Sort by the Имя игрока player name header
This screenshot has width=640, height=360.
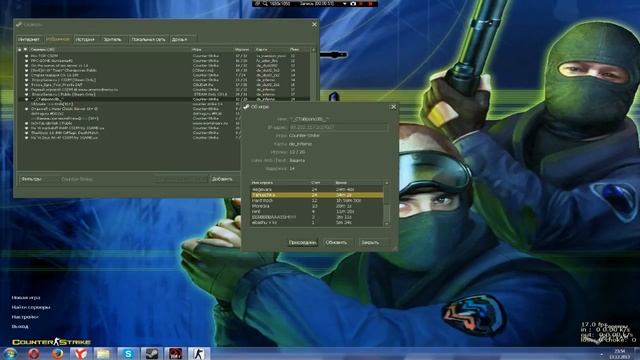click(280, 183)
